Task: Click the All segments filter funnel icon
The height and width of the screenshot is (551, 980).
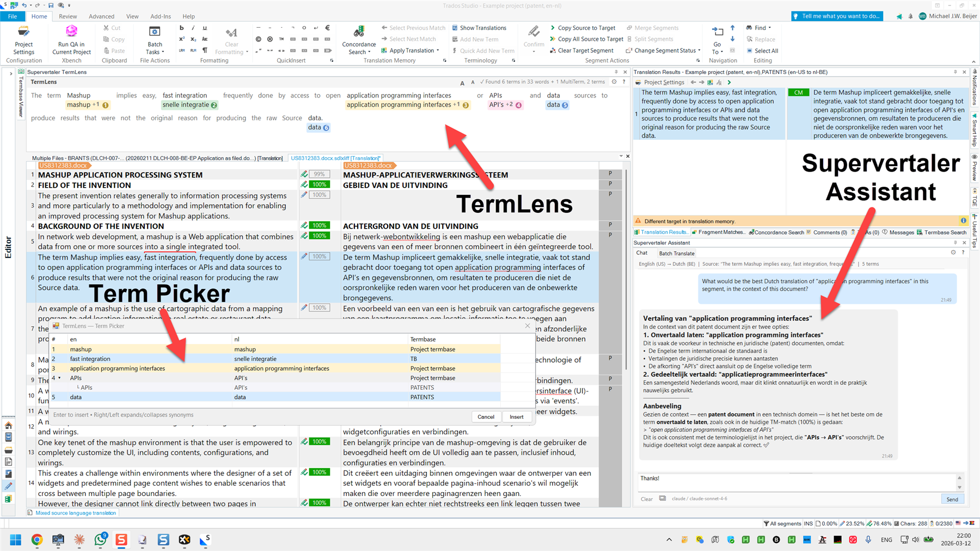Action: coord(767,523)
